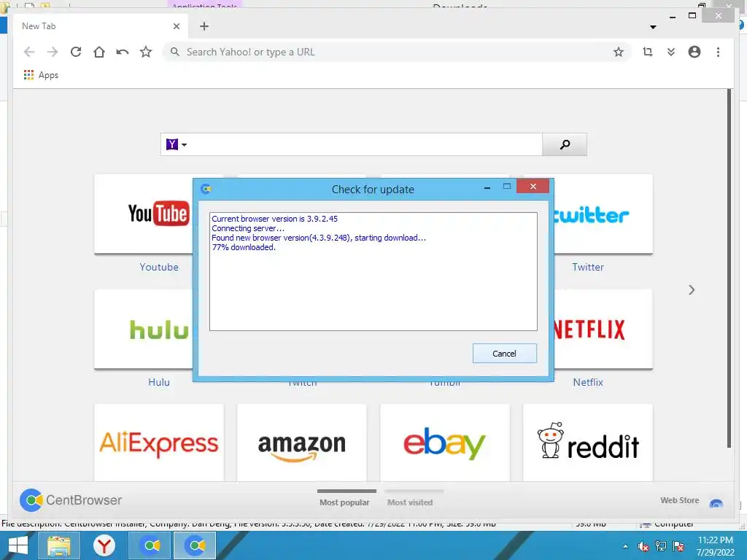The image size is (747, 560).
Task: Click the star icon left of address bar
Action: (146, 52)
